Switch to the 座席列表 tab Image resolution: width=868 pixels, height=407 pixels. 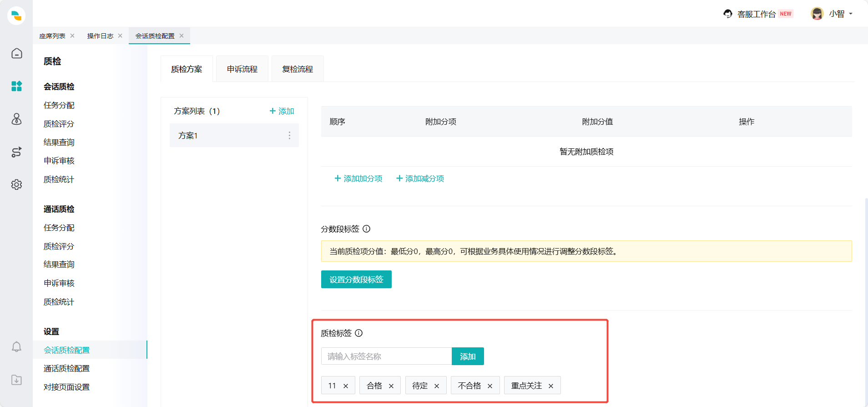pos(52,36)
